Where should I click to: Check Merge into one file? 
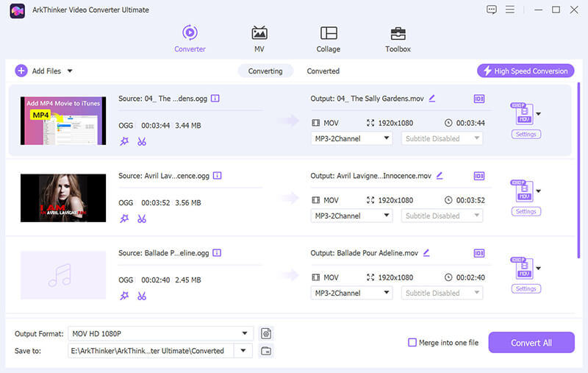[412, 342]
